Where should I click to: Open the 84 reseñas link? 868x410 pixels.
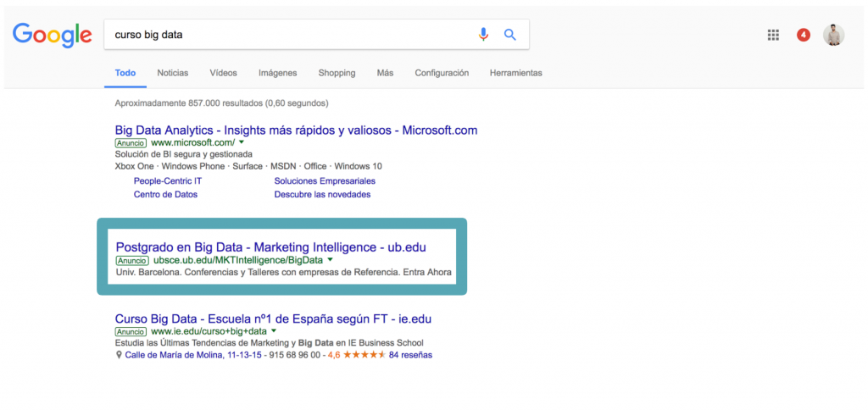[411, 355]
